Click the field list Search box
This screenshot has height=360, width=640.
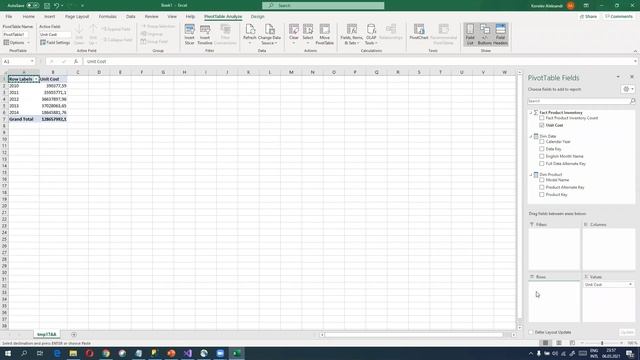[x=579, y=101]
